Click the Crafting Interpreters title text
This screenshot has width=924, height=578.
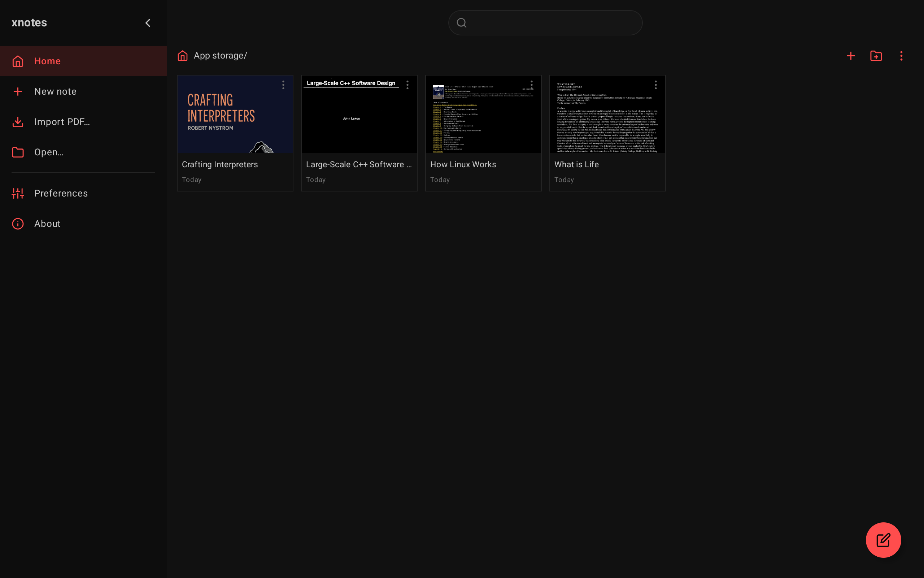[x=220, y=164]
